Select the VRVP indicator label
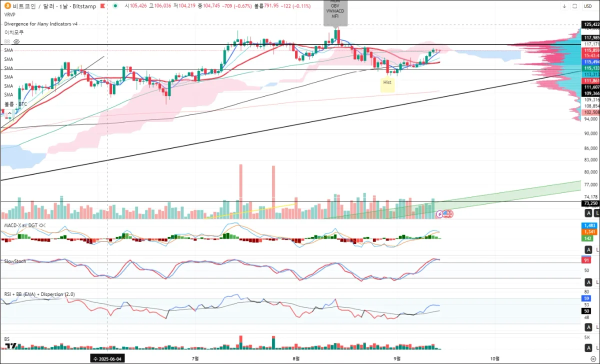The image size is (600, 364). click(x=10, y=14)
